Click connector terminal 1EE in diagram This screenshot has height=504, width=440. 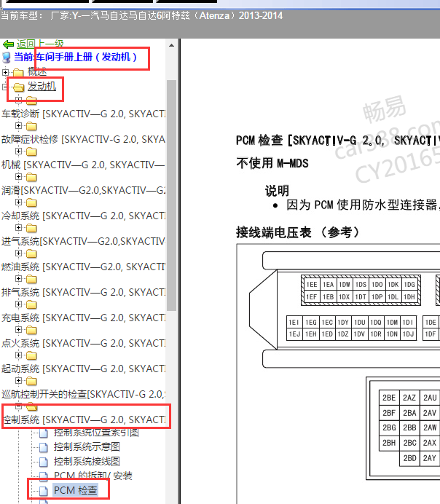[312, 285]
